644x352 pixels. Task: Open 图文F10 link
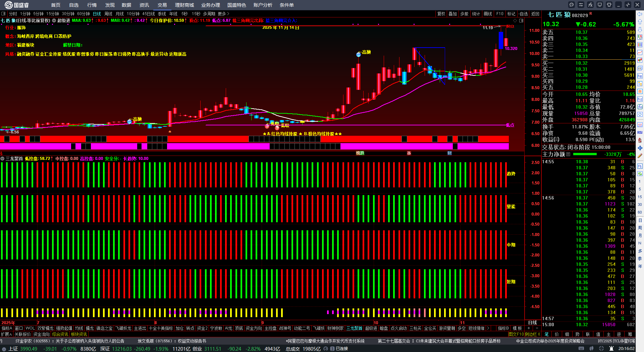point(516,334)
